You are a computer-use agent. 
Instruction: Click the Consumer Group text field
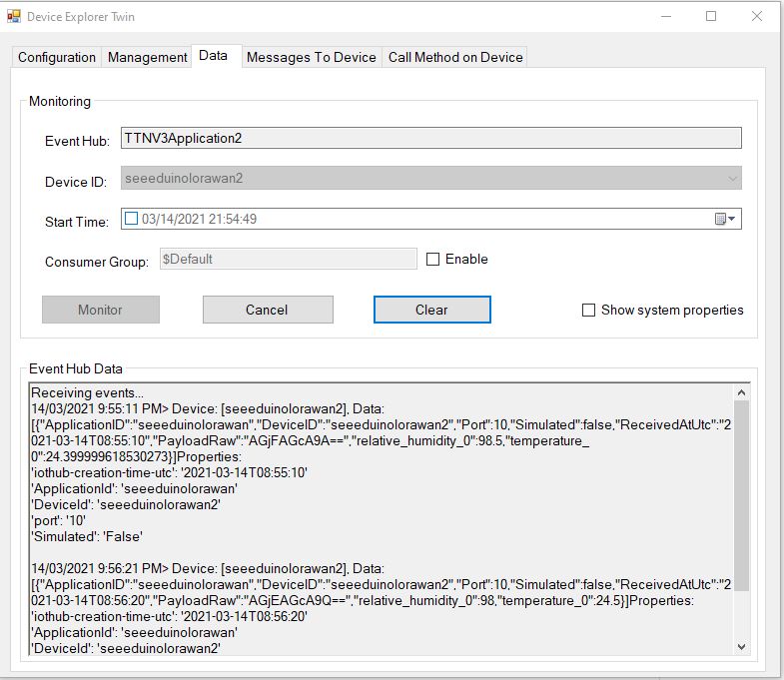286,259
